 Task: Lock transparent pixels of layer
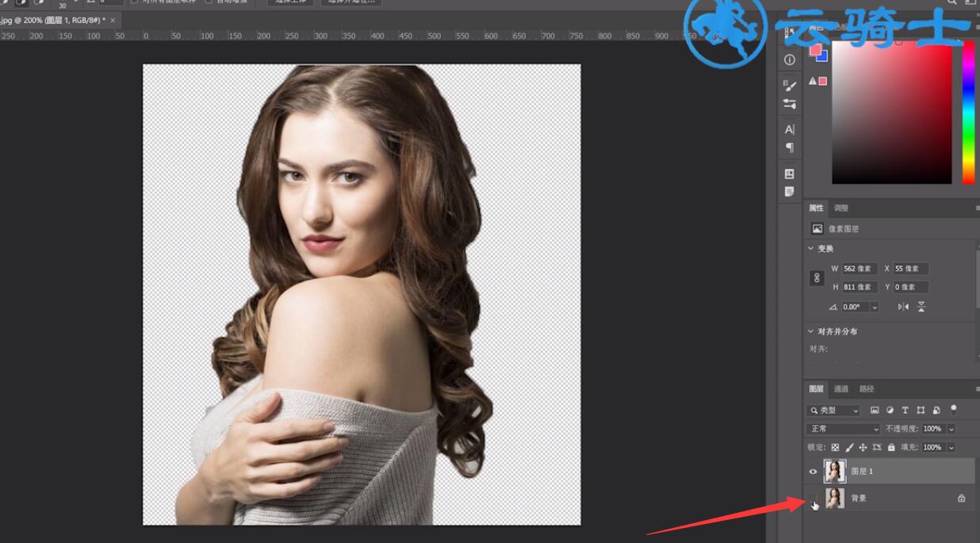(x=835, y=447)
